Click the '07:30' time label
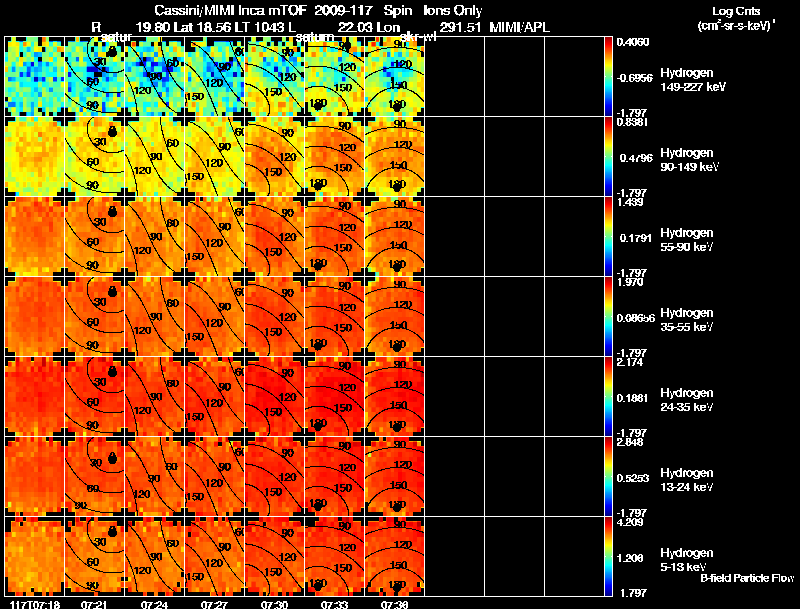 (x=274, y=605)
